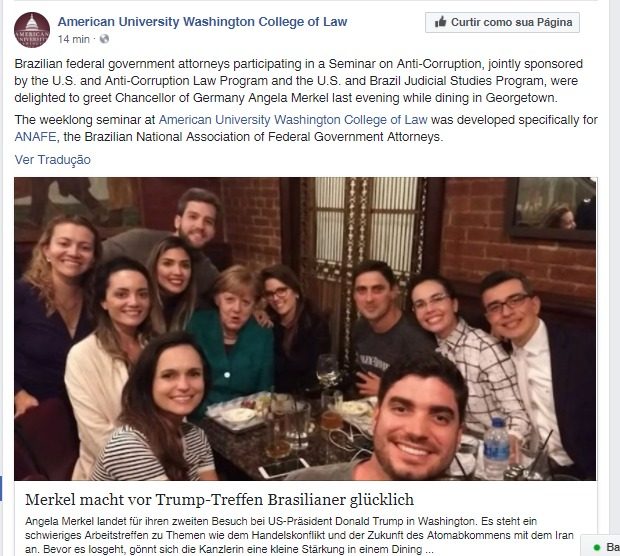Click the thumbs-up icon in the like button
Image resolution: width=620 pixels, height=556 pixels.
pyautogui.click(x=439, y=22)
